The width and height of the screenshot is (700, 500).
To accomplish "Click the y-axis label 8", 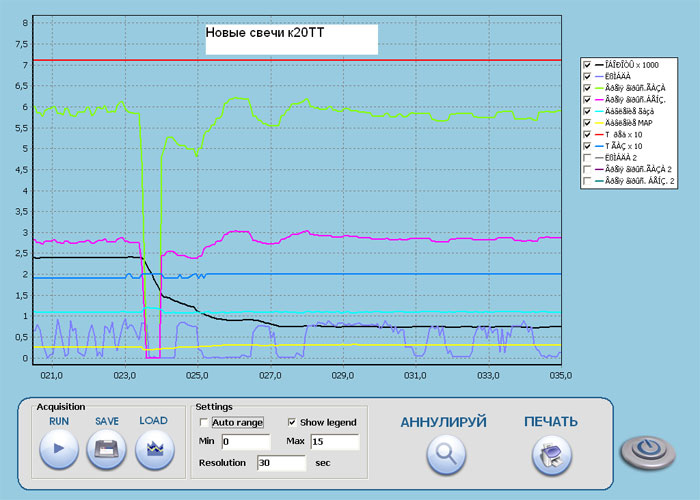I will point(25,23).
